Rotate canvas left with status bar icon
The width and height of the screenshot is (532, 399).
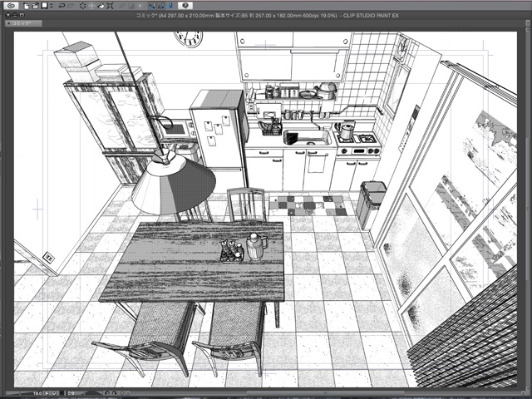point(107,393)
